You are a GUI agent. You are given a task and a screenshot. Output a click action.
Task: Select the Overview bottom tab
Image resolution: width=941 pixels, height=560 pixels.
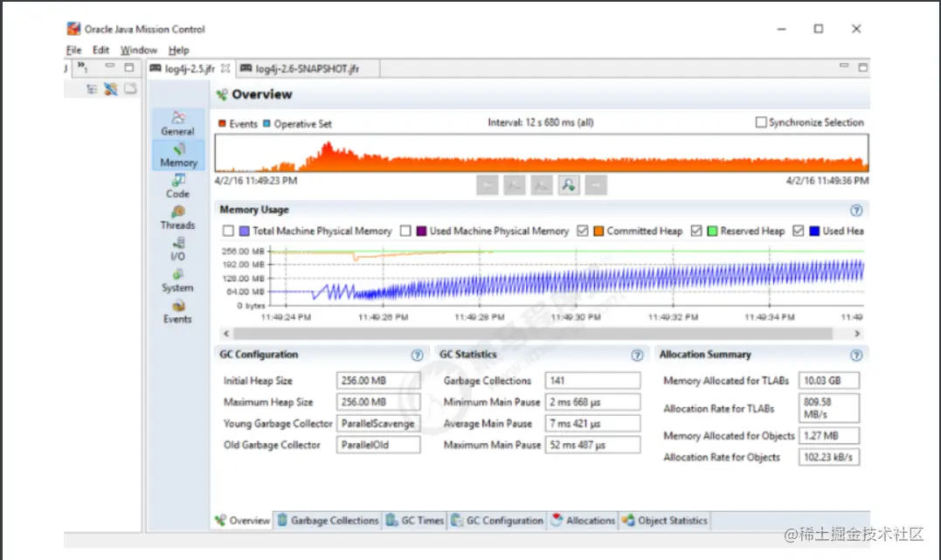click(x=242, y=521)
